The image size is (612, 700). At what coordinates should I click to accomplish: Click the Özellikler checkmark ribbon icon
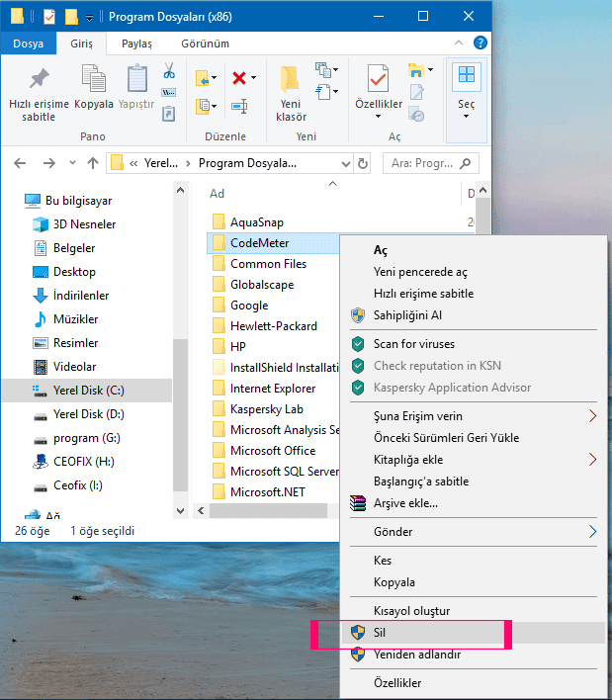(378, 78)
